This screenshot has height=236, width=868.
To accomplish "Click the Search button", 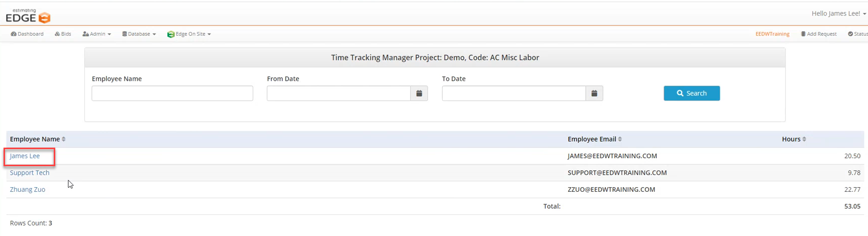I will pyautogui.click(x=691, y=93).
